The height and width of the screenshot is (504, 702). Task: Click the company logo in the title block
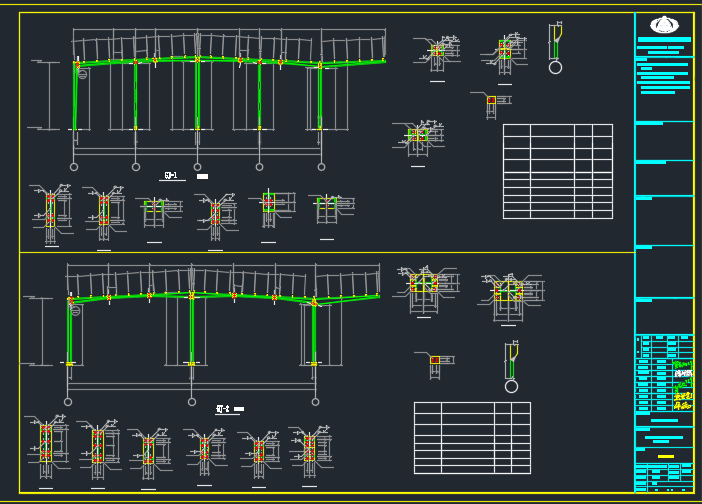click(x=664, y=25)
